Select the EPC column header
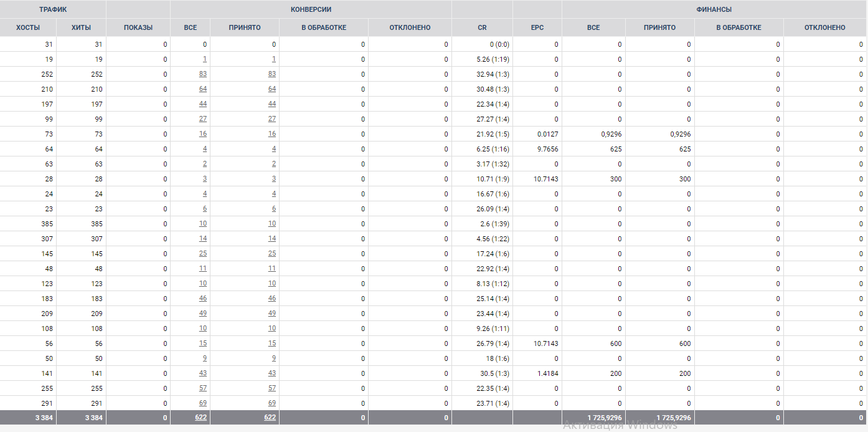The width and height of the screenshot is (868, 432). pos(537,27)
